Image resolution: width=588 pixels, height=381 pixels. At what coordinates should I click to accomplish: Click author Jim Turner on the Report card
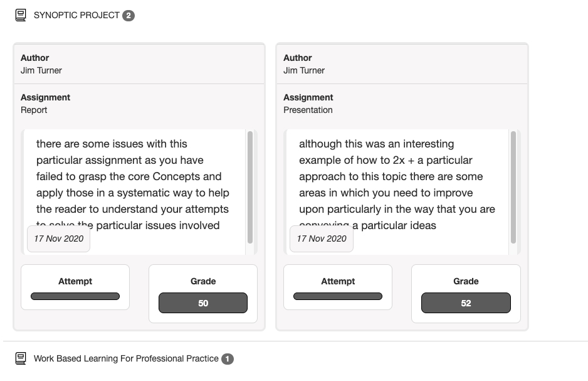point(41,70)
